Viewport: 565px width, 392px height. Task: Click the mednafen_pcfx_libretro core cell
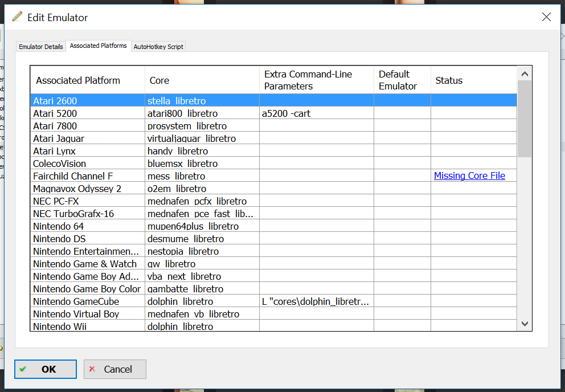pos(202,201)
